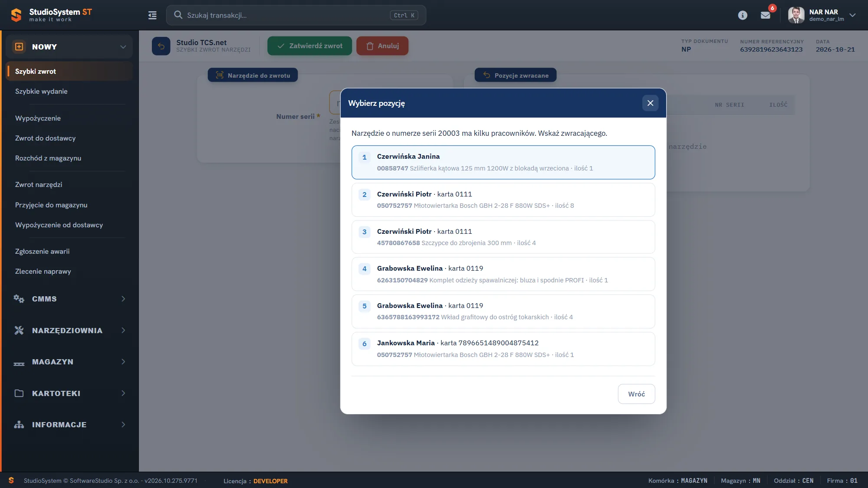Click the Anuluj button
The width and height of the screenshot is (868, 488).
coord(382,46)
